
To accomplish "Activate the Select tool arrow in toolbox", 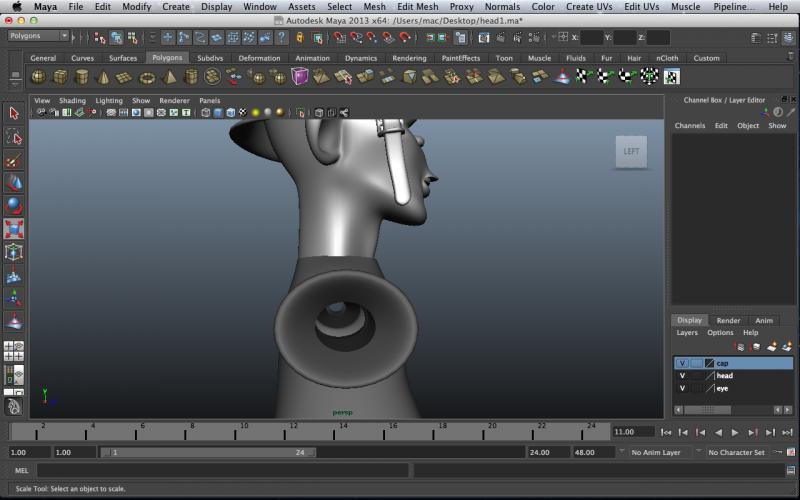I will tap(14, 114).
